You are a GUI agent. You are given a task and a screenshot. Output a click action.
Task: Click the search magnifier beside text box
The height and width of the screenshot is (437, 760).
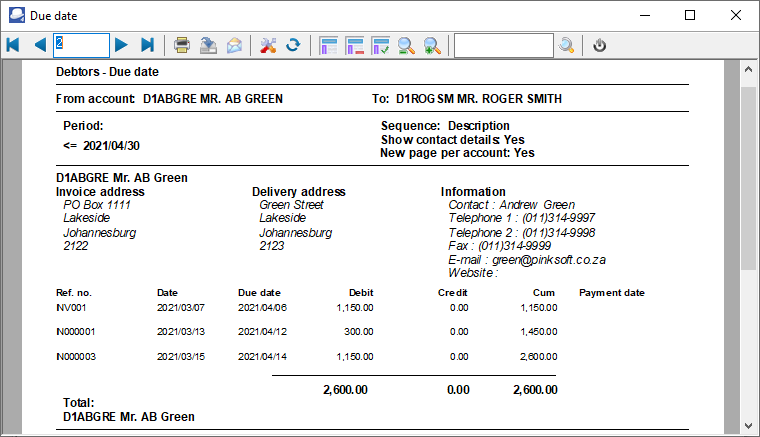tap(567, 45)
